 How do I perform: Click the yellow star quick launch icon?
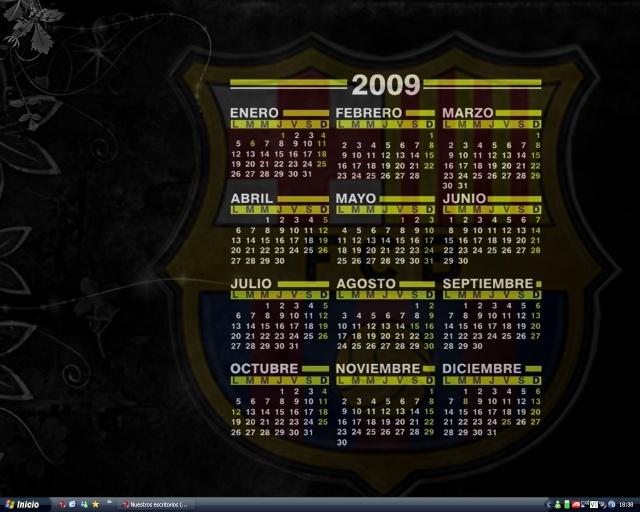pos(96,505)
